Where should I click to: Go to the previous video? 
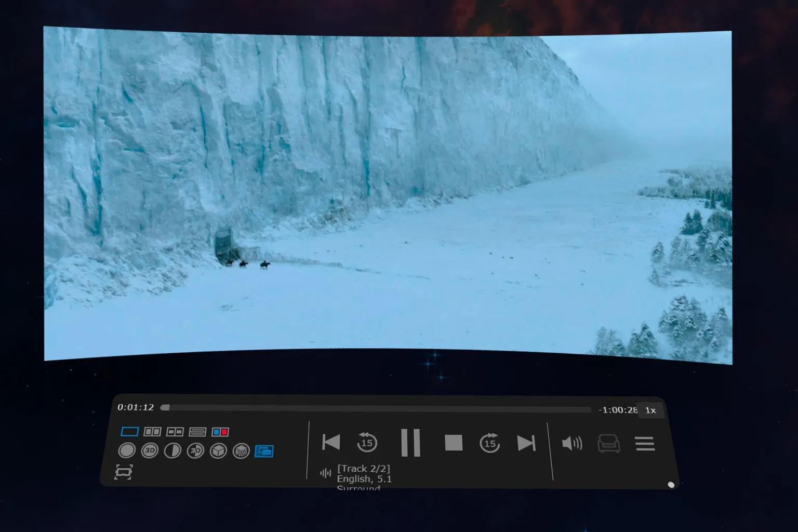(331, 443)
